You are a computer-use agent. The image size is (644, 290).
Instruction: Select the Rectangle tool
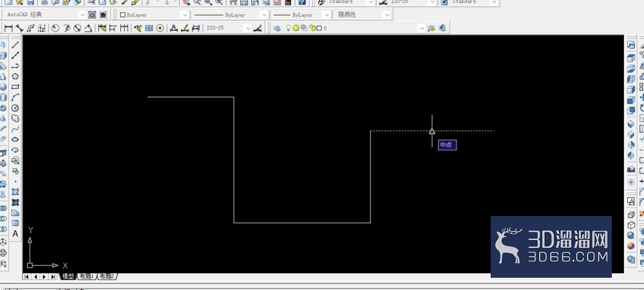pos(15,87)
